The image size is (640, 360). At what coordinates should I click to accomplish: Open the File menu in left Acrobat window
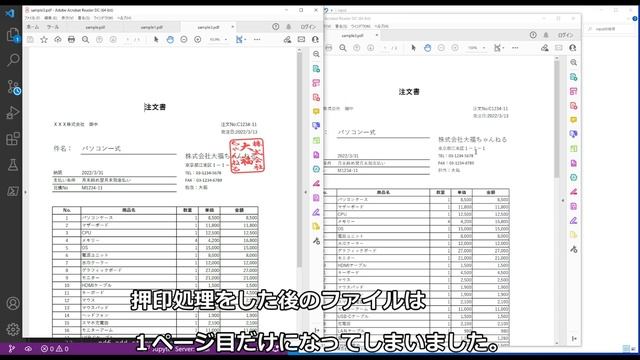coord(32,18)
